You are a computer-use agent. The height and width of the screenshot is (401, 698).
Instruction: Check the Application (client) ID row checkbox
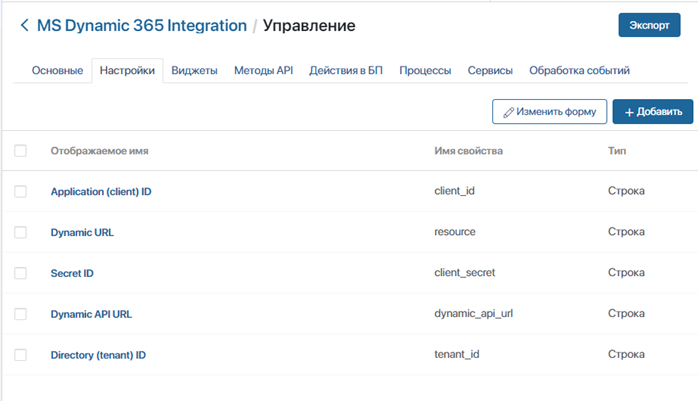20,191
